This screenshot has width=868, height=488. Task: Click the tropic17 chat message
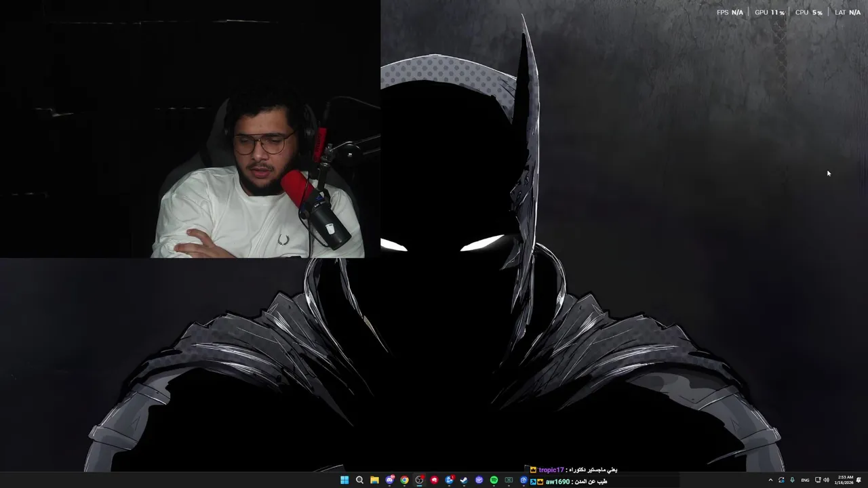(574, 470)
